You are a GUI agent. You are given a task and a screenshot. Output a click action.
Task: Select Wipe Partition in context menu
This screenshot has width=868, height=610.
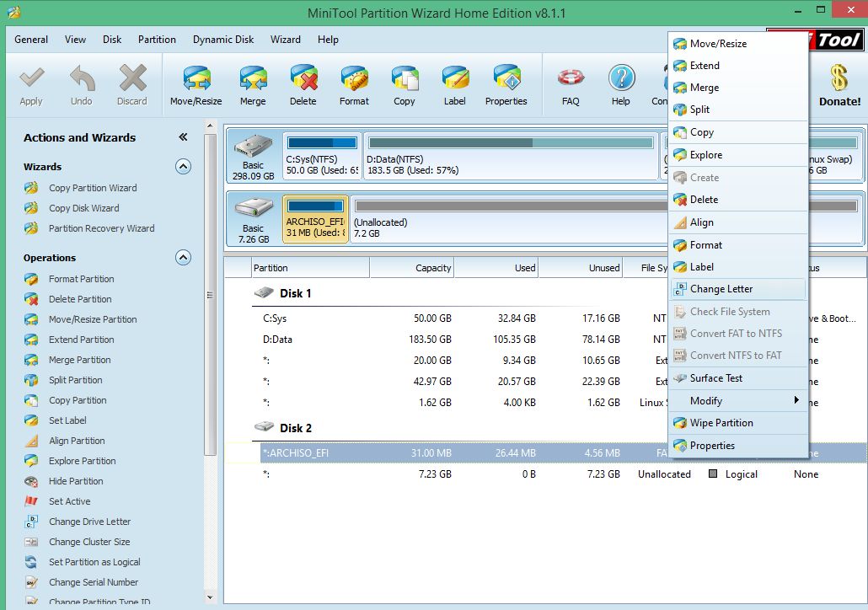point(721,423)
